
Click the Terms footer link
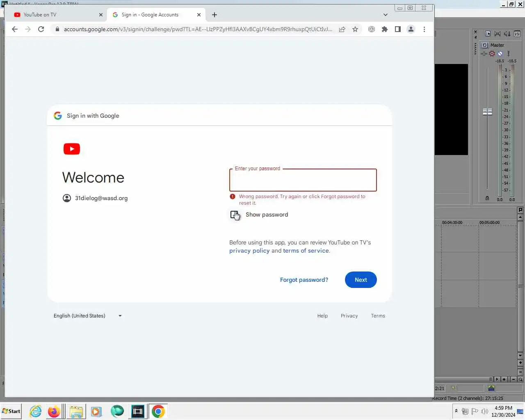(x=378, y=316)
